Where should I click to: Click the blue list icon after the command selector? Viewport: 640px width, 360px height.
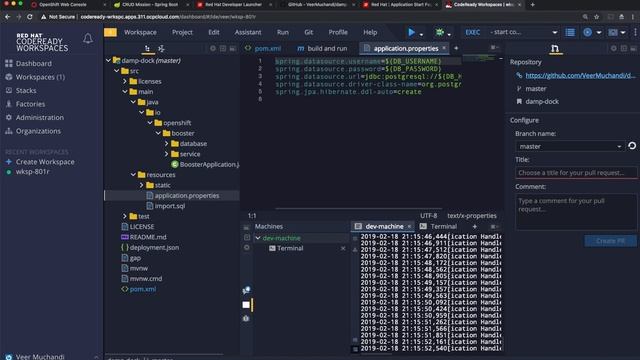[570, 32]
